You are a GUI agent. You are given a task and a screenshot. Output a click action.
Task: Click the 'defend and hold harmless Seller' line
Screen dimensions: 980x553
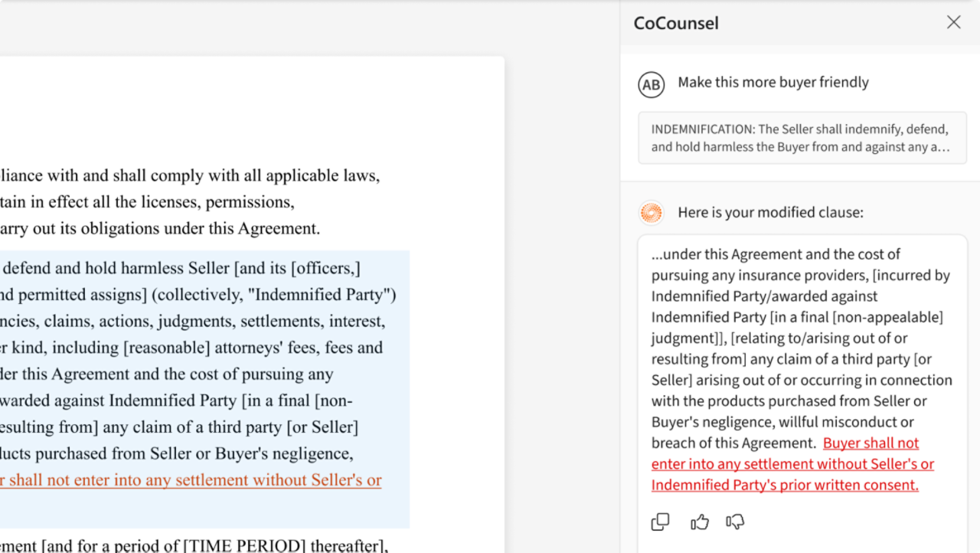[180, 268]
